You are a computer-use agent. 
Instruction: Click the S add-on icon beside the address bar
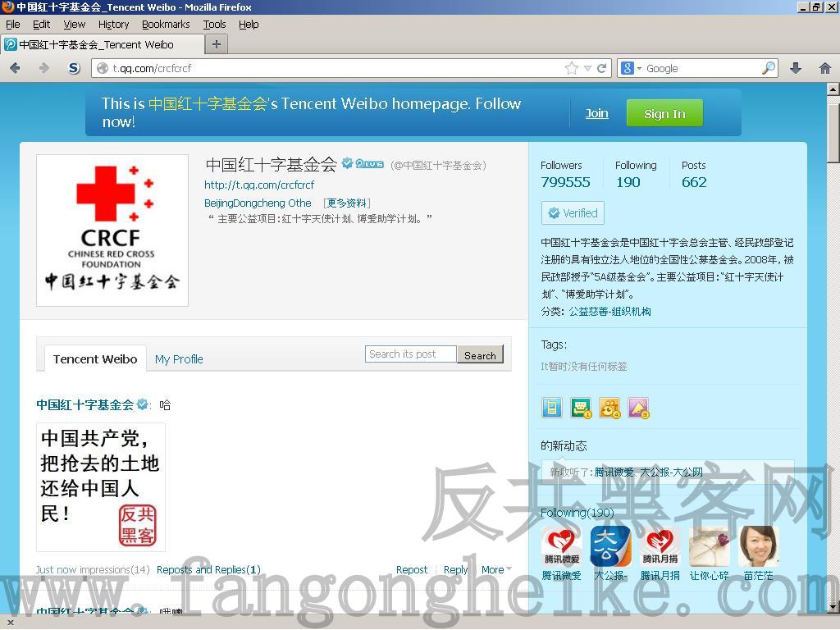click(x=75, y=68)
